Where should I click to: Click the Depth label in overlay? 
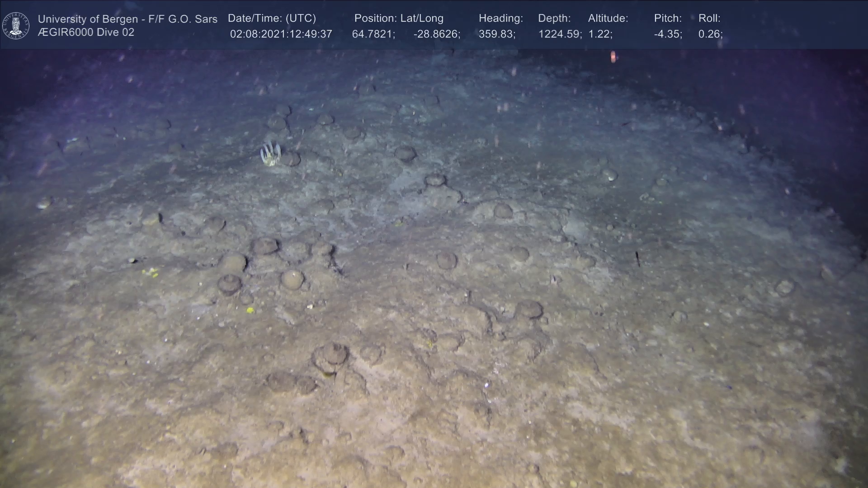(554, 19)
